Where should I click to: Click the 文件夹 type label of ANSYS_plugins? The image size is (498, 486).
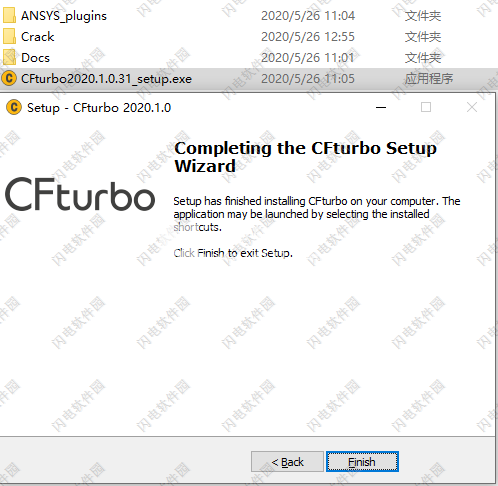(423, 16)
